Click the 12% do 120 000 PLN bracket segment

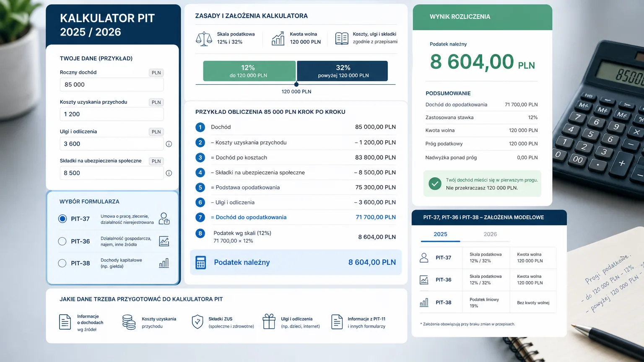pos(249,71)
